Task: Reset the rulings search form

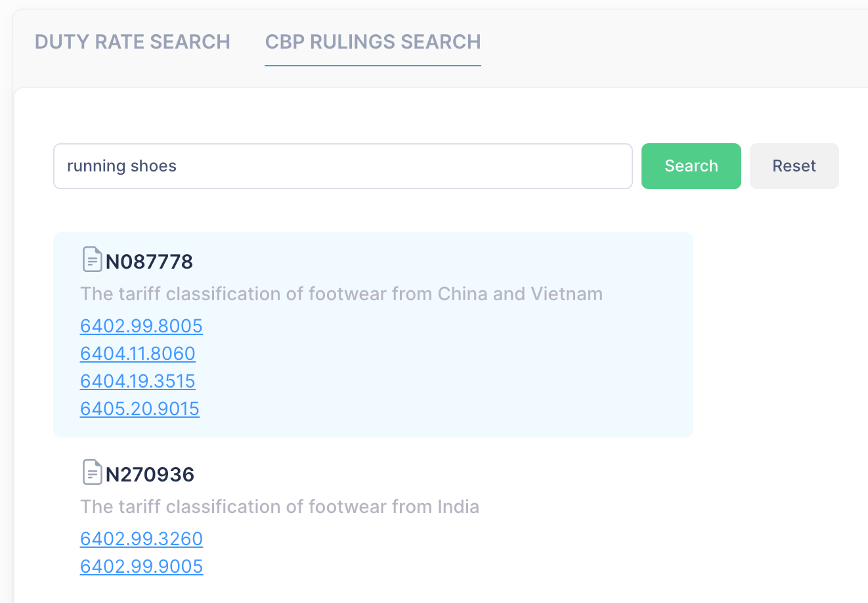Action: click(794, 166)
